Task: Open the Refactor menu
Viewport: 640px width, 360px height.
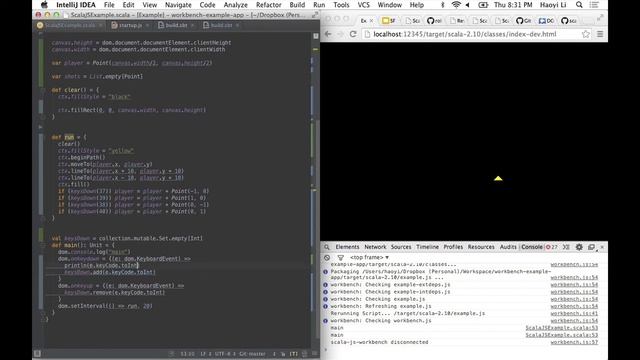Action: tap(269, 5)
